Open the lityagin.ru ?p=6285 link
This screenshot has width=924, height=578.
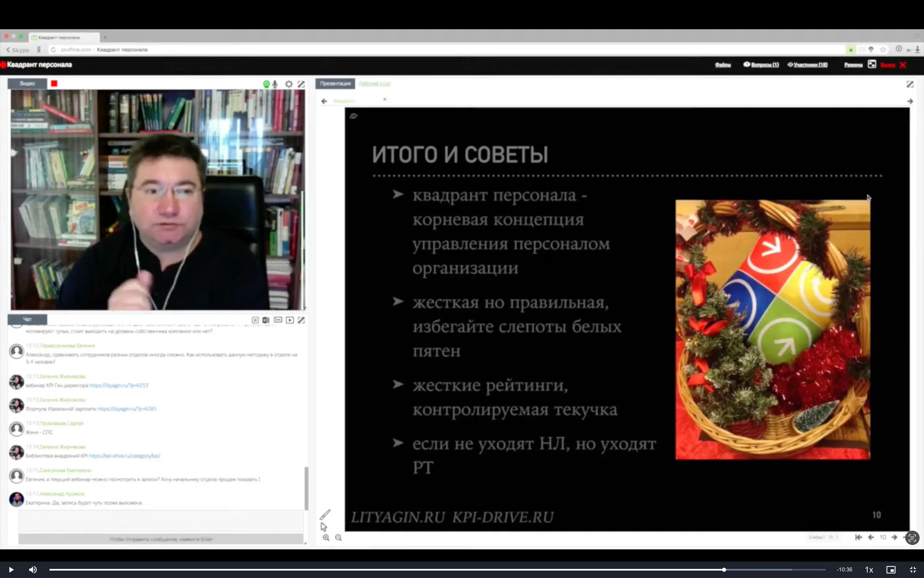[x=127, y=409]
